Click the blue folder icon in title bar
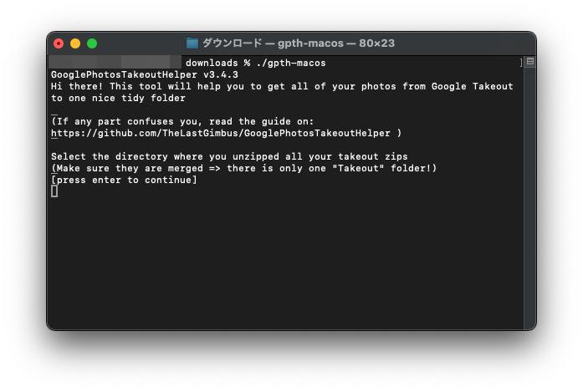The height and width of the screenshot is (392, 583). [x=192, y=43]
